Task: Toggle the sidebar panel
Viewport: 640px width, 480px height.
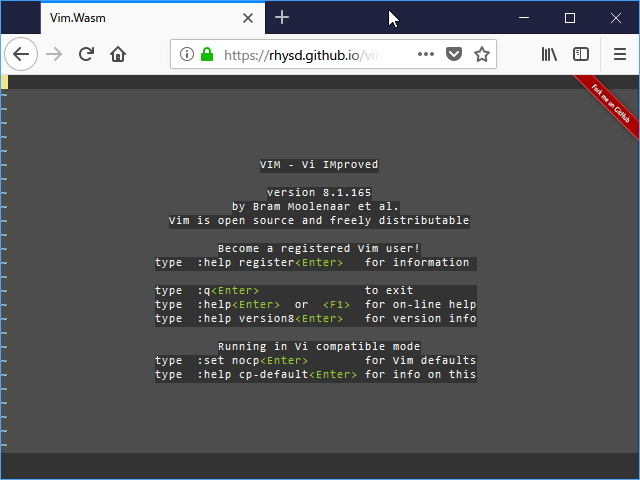Action: [x=580, y=54]
